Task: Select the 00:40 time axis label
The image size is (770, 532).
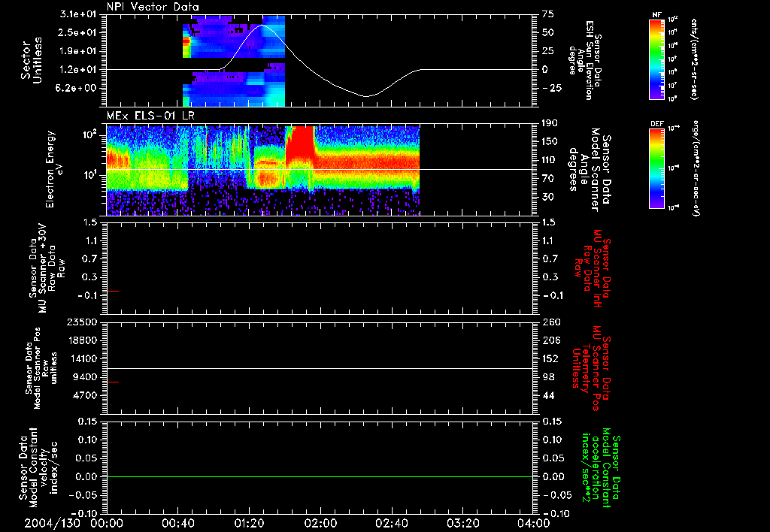Action: point(177,524)
